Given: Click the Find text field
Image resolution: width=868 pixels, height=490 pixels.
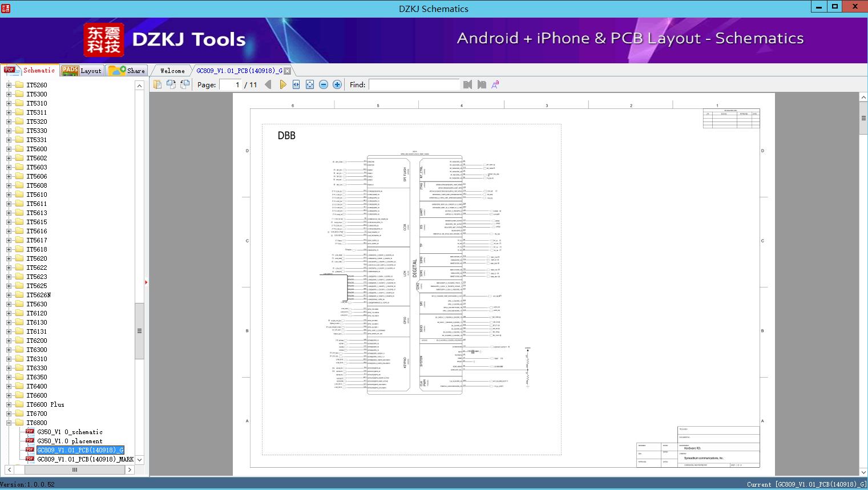Looking at the screenshot, I should pyautogui.click(x=414, y=84).
